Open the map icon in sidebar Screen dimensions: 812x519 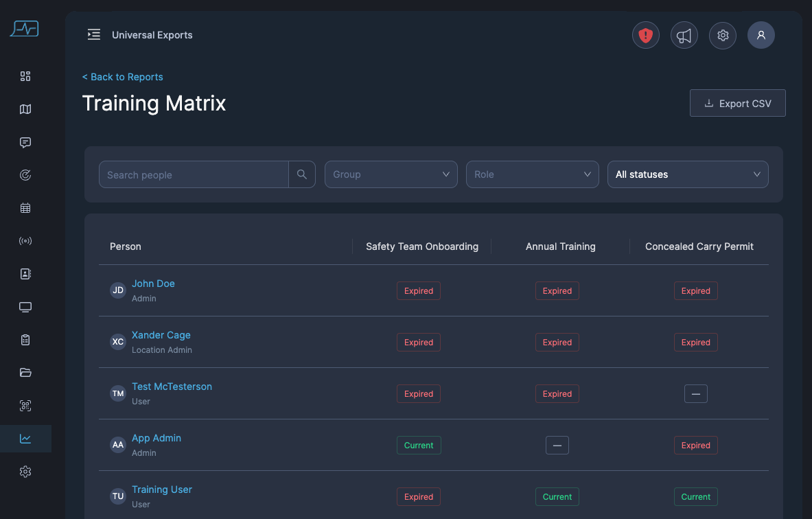[25, 109]
